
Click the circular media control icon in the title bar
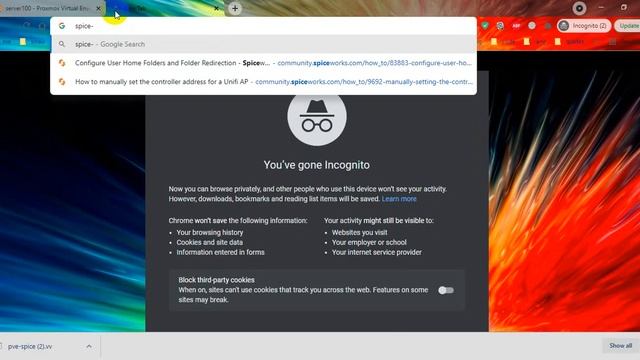(x=579, y=8)
